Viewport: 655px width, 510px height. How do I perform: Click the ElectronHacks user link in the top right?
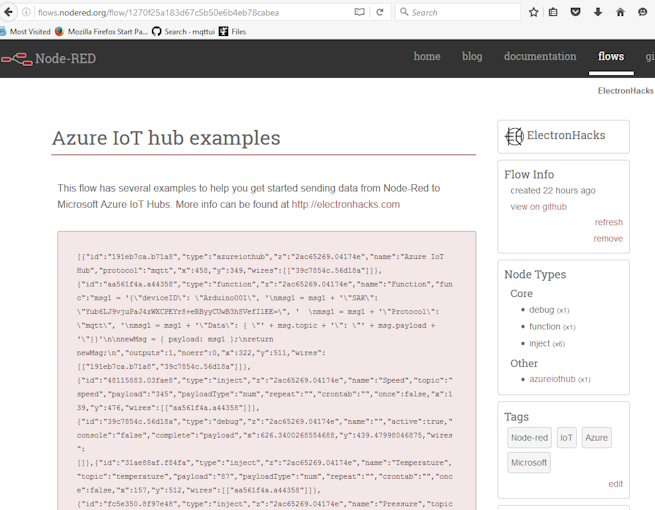(625, 91)
